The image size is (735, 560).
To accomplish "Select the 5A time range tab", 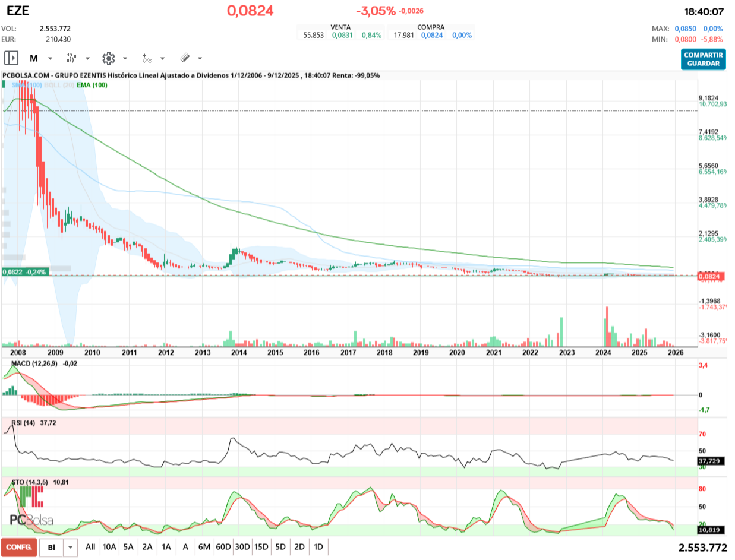I will coord(128,547).
